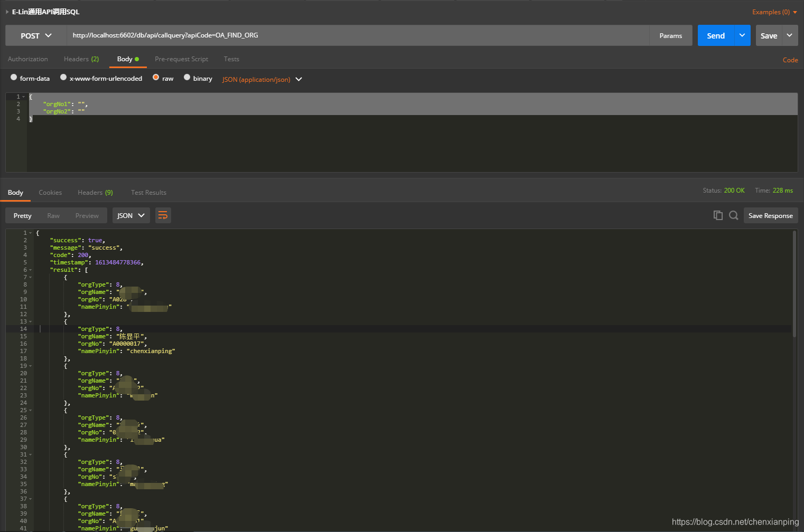This screenshot has height=532, width=804.
Task: Open search in the response body
Action: [x=734, y=215]
